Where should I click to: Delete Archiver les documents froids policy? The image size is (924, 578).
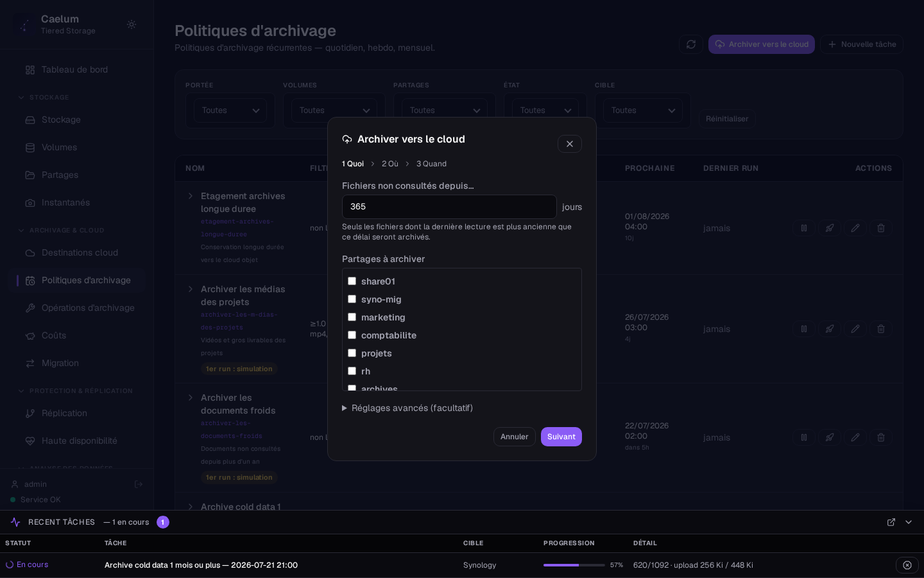881,437
